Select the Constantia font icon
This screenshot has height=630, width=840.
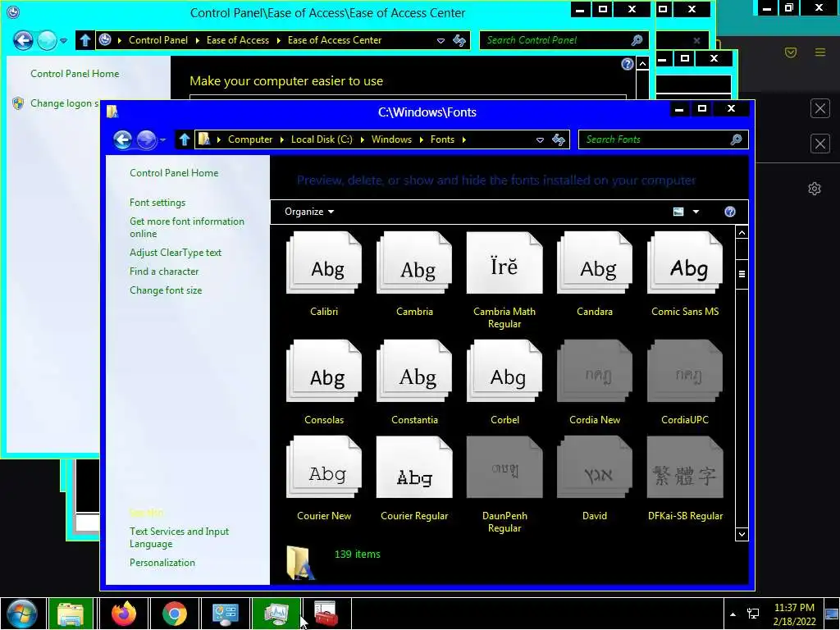click(x=414, y=371)
